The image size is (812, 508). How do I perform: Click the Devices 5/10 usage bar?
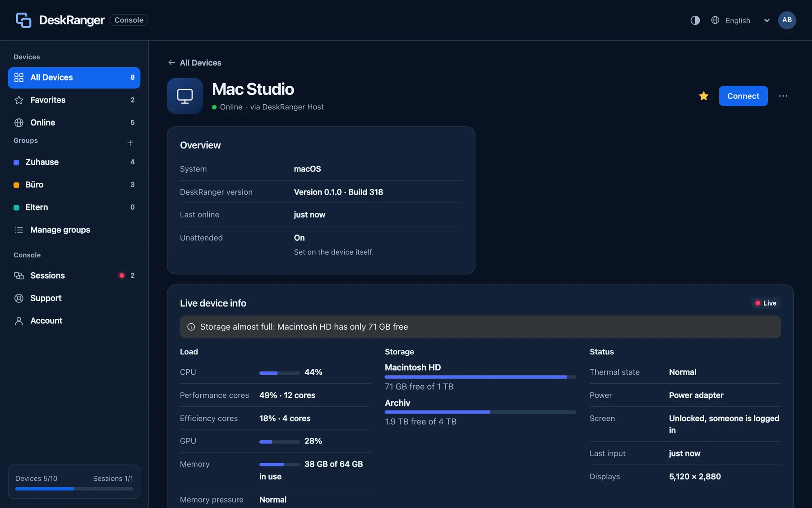tap(74, 489)
